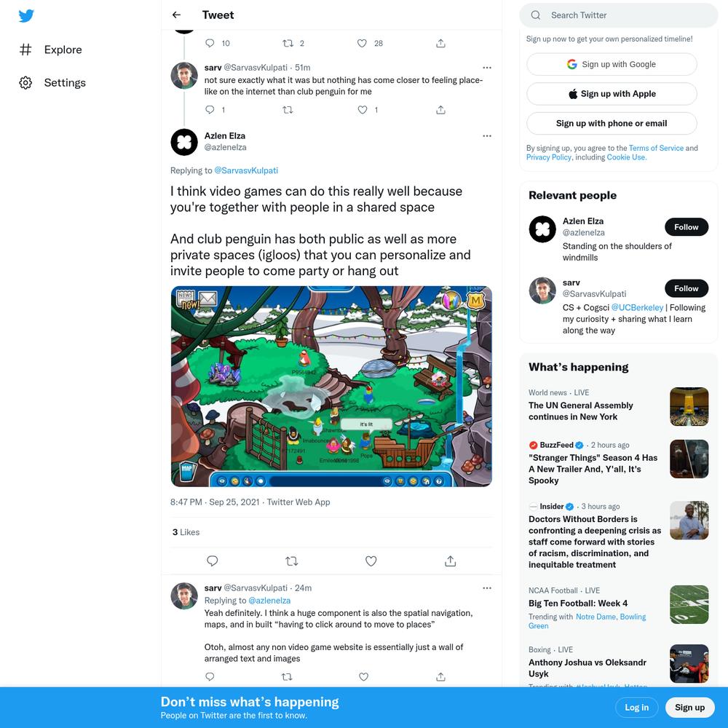The width and height of the screenshot is (728, 728).
Task: Open the Explore menu item
Action: [x=51, y=50]
